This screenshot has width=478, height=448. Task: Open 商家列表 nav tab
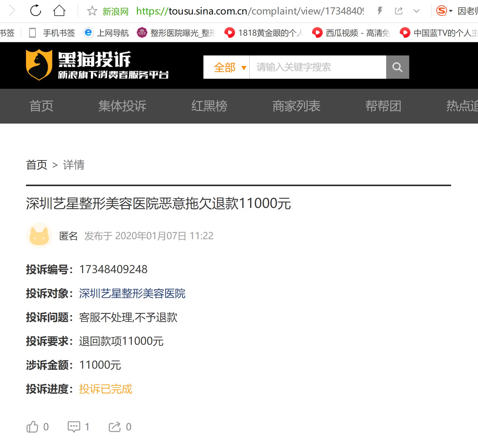296,106
